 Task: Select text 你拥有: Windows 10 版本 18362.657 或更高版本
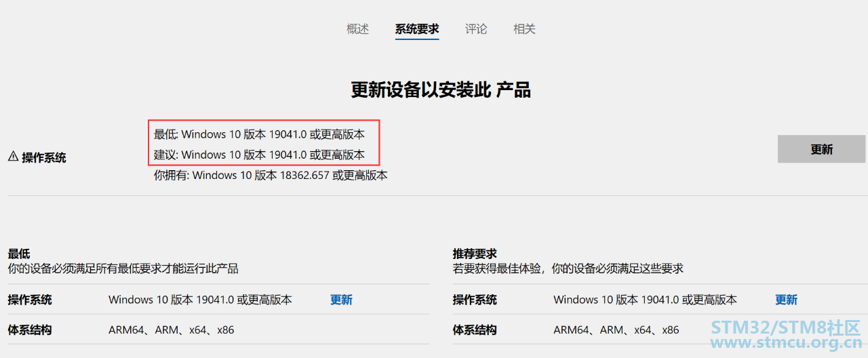point(271,175)
